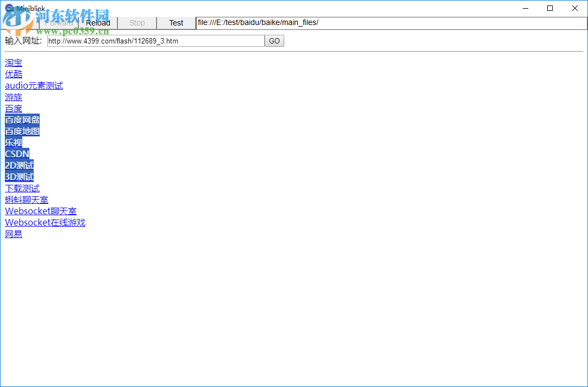Open the Websocket在线游戏 link
Image resolution: width=588 pixels, height=387 pixels.
tap(45, 222)
